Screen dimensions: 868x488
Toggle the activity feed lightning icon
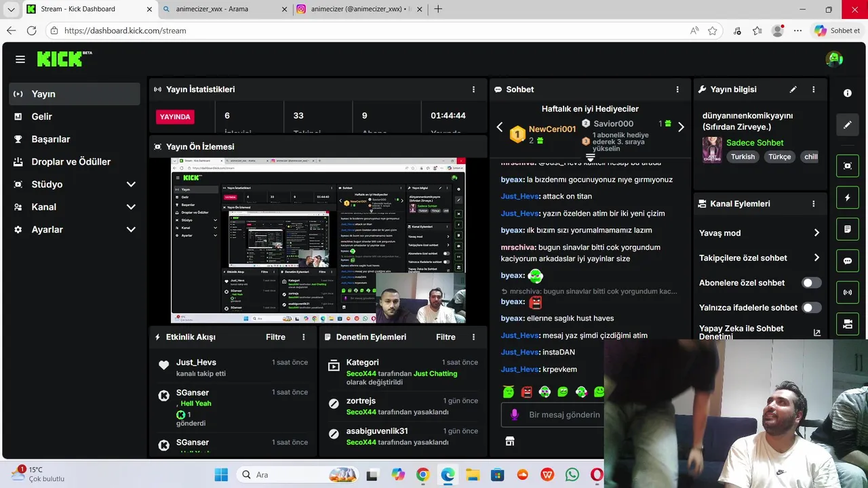847,197
